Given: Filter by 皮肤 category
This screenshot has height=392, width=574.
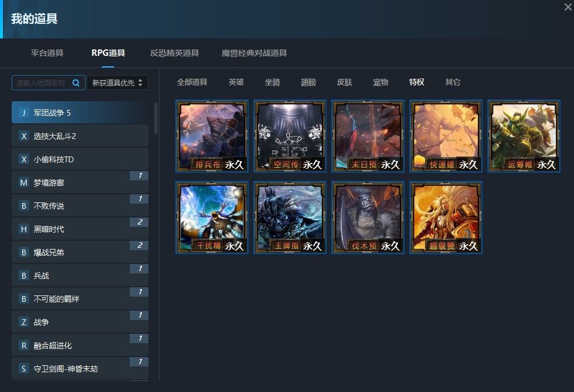Looking at the screenshot, I should [x=345, y=82].
